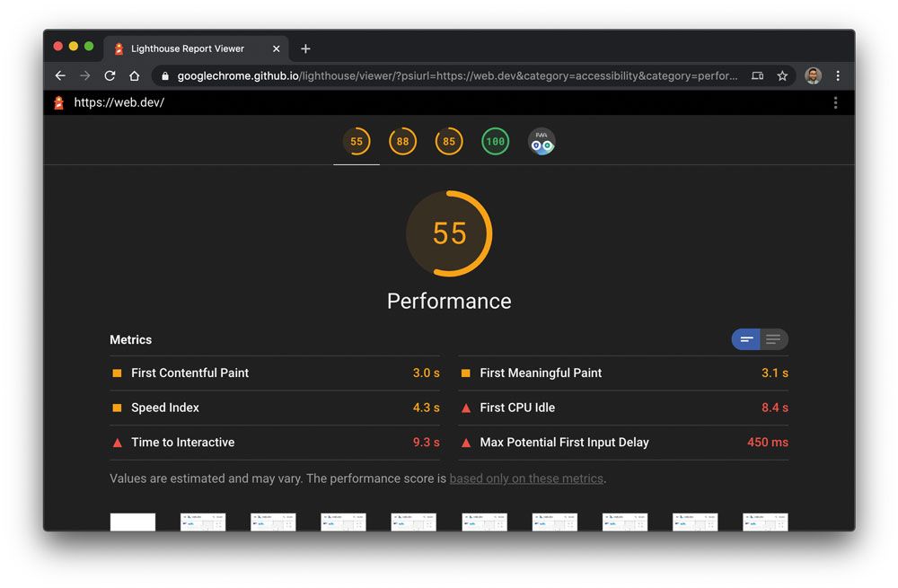This screenshot has width=898, height=588.
Task: Open the 'based only on these metrics' link
Action: point(526,478)
